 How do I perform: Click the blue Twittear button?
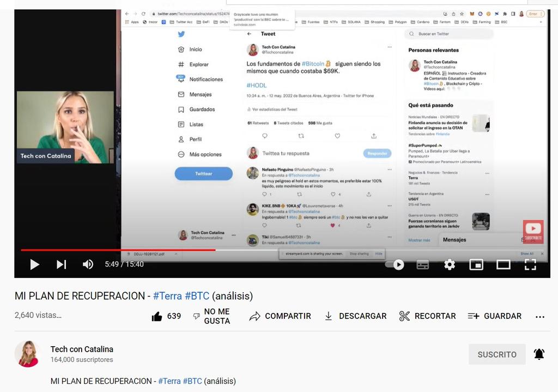click(x=204, y=173)
